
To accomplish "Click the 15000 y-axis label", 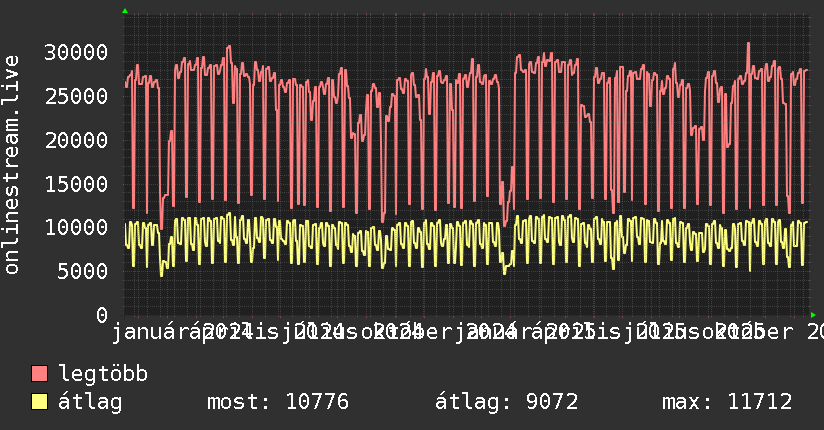I will pos(78,184).
